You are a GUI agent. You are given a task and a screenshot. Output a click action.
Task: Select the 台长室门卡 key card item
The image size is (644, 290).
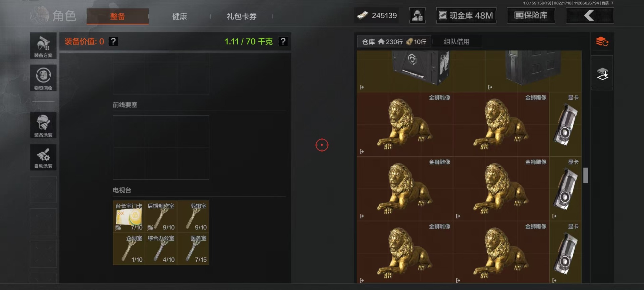129,217
